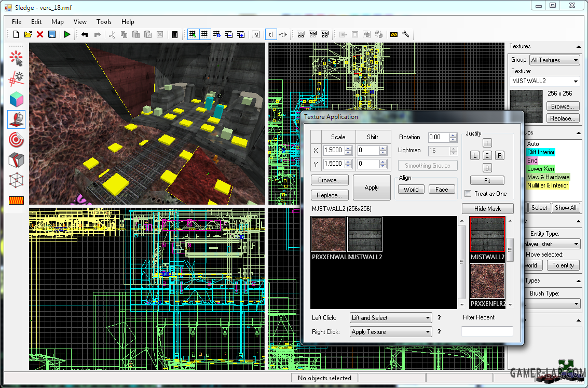Click the bigger grid plus icon

click(x=241, y=34)
